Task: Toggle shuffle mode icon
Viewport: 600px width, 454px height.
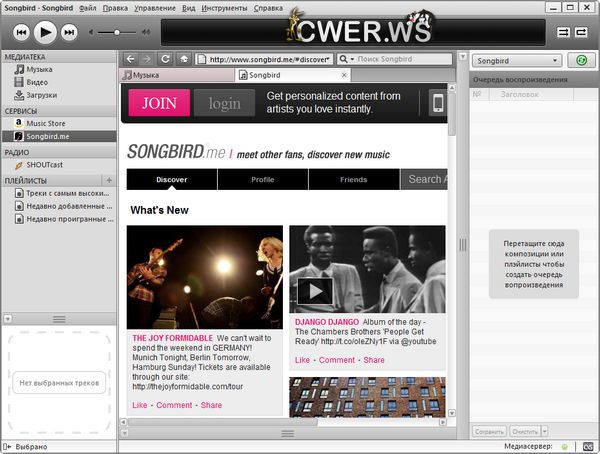Action: click(563, 32)
